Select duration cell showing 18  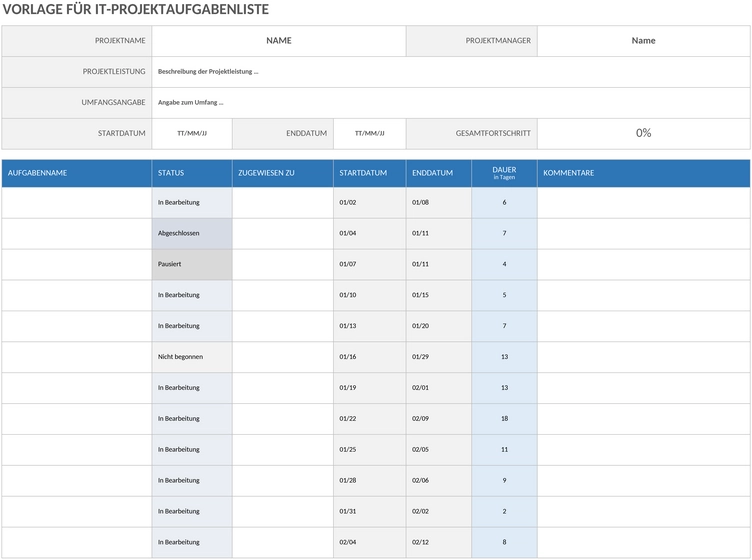504,419
